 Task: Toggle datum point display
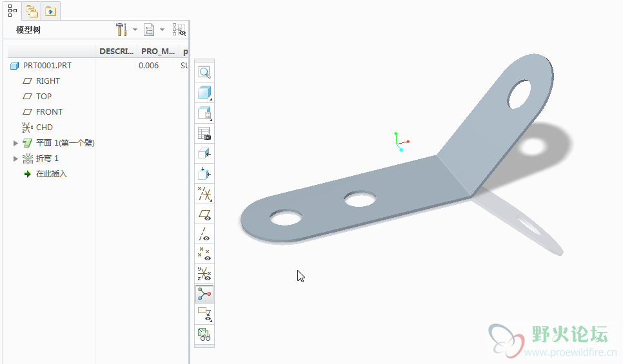204,254
